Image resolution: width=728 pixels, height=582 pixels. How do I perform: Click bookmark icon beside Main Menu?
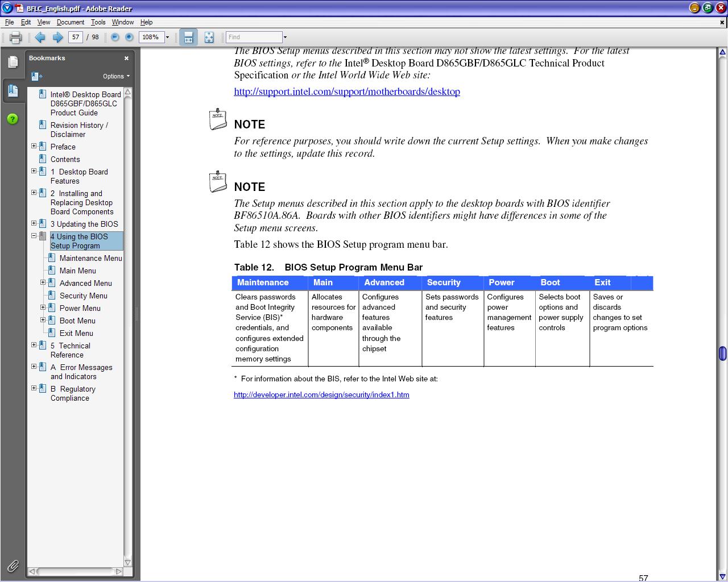pyautogui.click(x=52, y=271)
